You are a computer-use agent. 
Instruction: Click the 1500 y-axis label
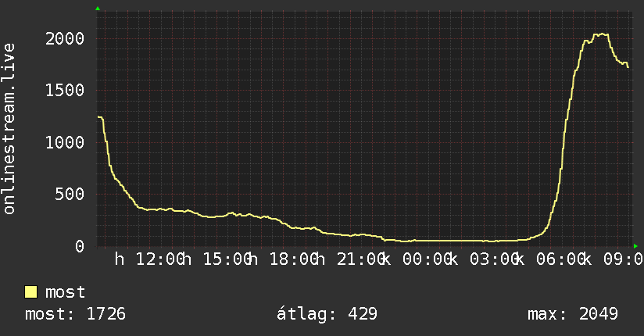[65, 91]
